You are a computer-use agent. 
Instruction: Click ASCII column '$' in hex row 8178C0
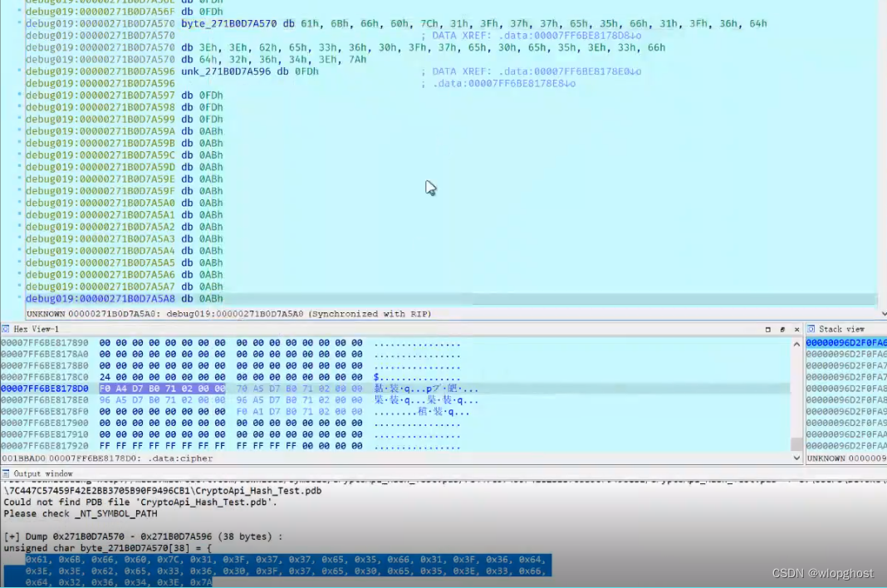[x=377, y=378]
